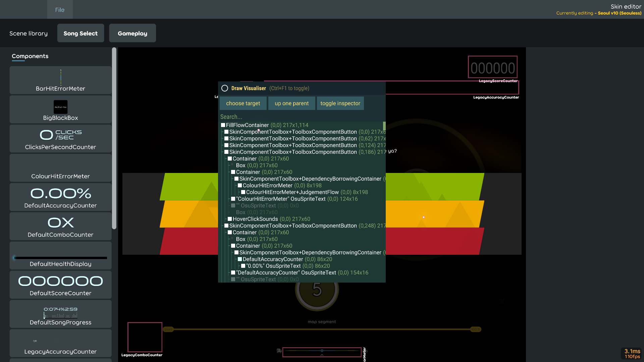Select the DefaultSongProgress component
Screen dimensions: 644x362
(x=60, y=314)
